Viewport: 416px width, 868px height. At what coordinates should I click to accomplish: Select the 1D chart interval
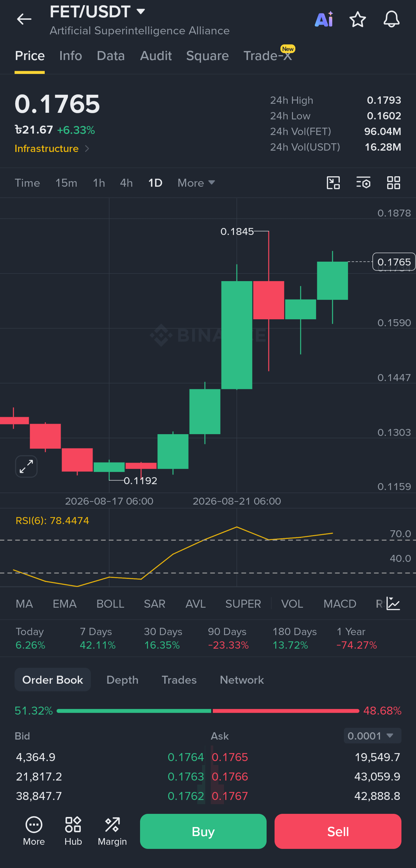coord(155,183)
